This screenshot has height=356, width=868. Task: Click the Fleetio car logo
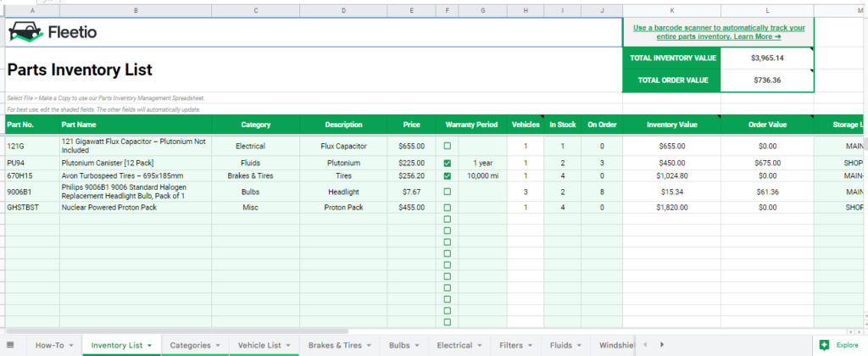[25, 33]
